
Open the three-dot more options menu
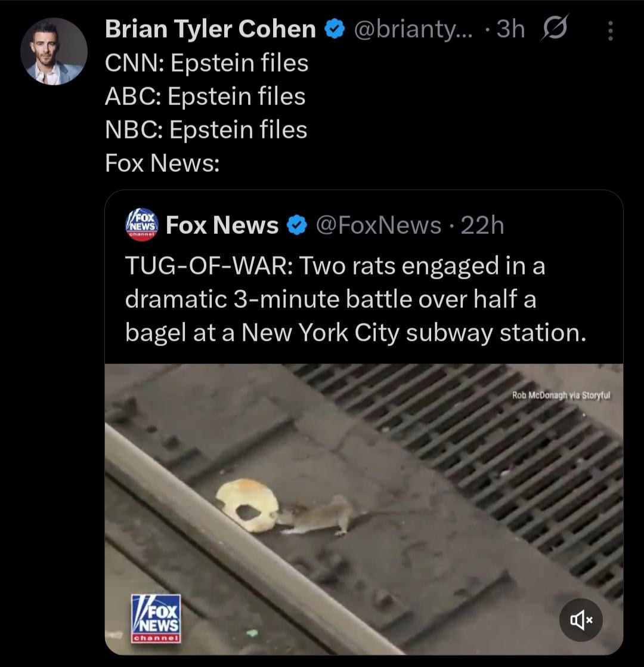(609, 31)
